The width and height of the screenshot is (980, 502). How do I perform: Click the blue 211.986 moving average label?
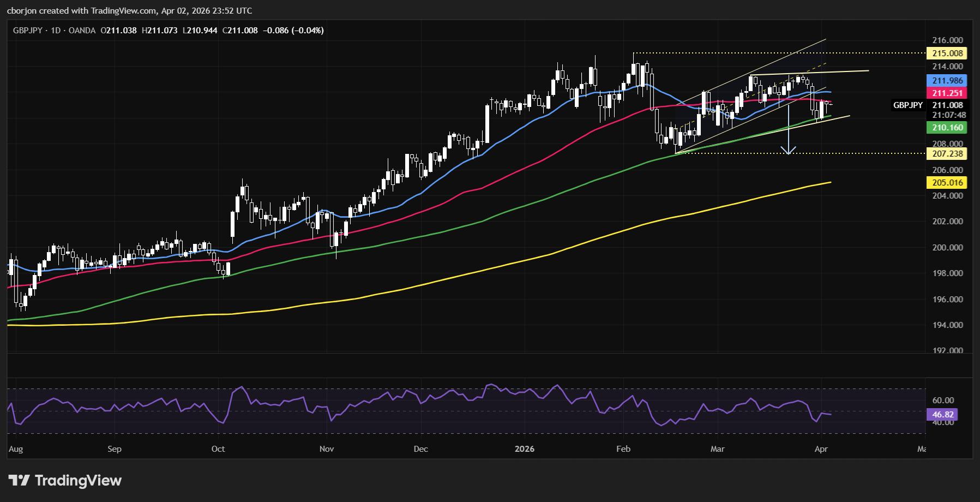click(947, 80)
